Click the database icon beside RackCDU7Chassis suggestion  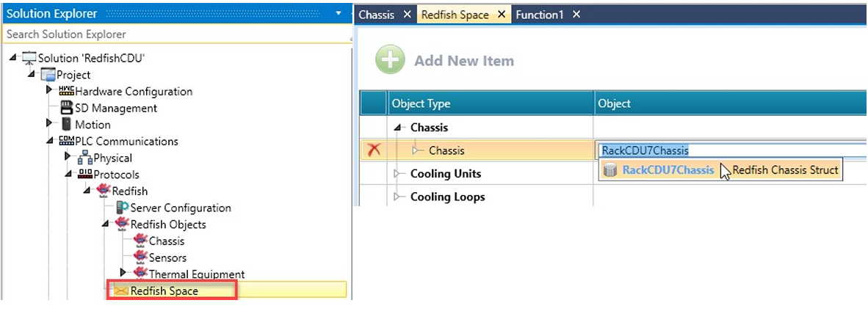click(x=610, y=170)
